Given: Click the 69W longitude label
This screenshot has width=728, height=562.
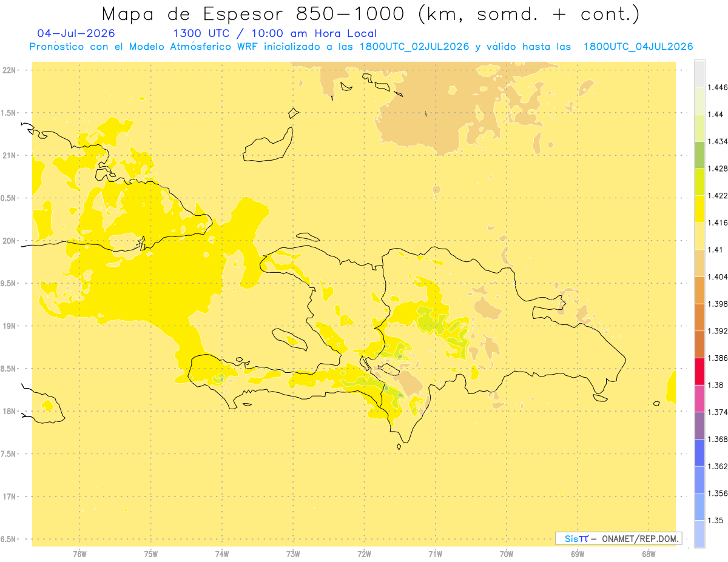Looking at the screenshot, I should (x=578, y=554).
